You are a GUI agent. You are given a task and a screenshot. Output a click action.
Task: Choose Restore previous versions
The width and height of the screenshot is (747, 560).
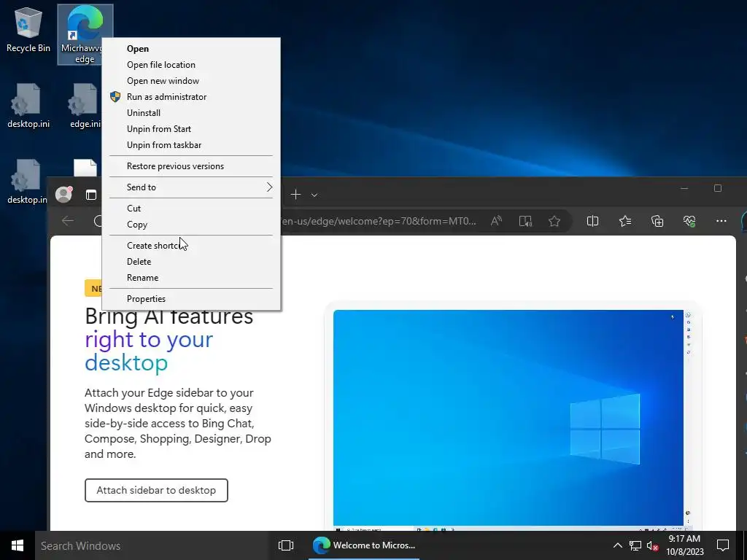tap(191, 166)
